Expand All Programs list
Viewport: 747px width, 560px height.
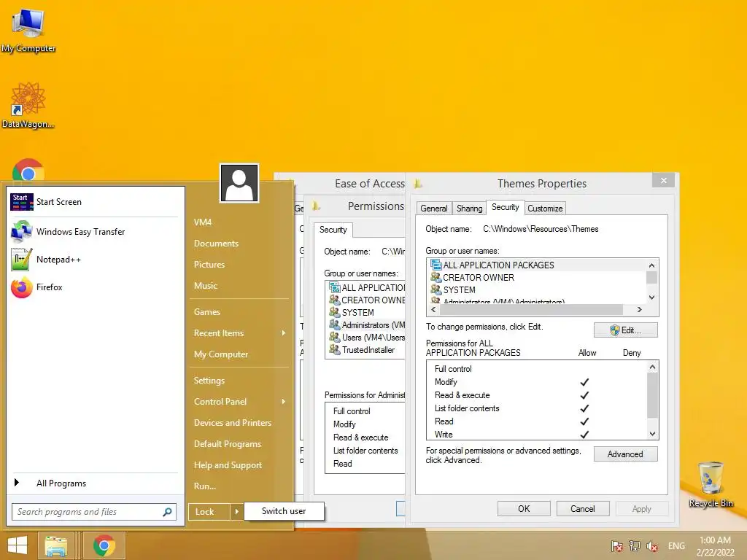[61, 483]
